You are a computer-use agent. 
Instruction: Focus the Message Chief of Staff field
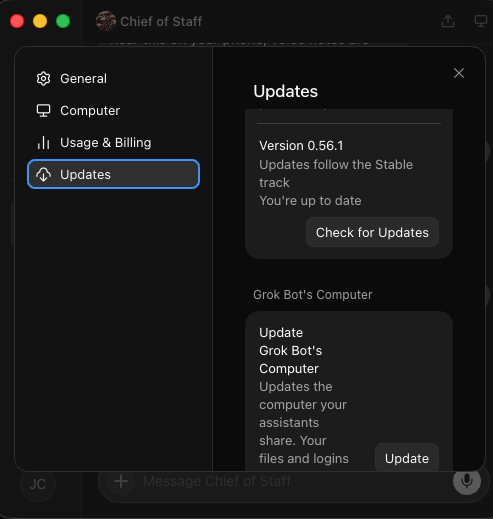[x=293, y=481]
